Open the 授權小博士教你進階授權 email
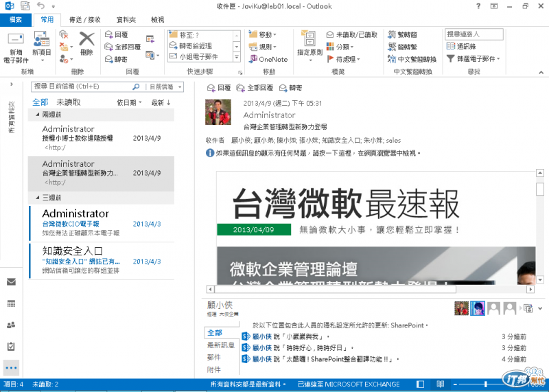Viewport: 549px width, 392px height. (x=101, y=138)
